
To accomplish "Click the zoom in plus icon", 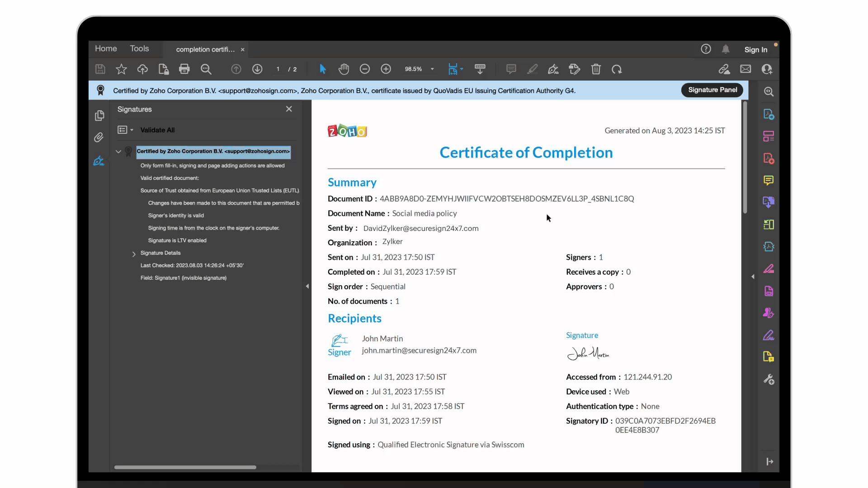I will [386, 69].
